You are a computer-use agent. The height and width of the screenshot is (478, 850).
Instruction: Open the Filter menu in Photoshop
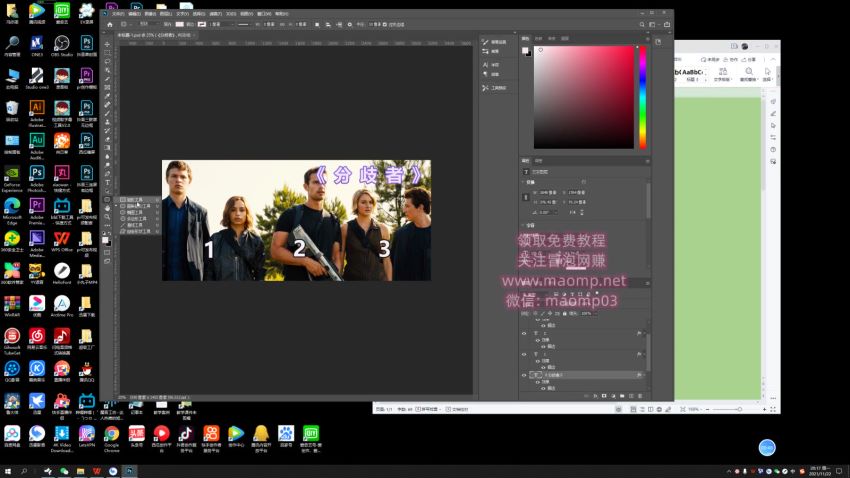216,14
